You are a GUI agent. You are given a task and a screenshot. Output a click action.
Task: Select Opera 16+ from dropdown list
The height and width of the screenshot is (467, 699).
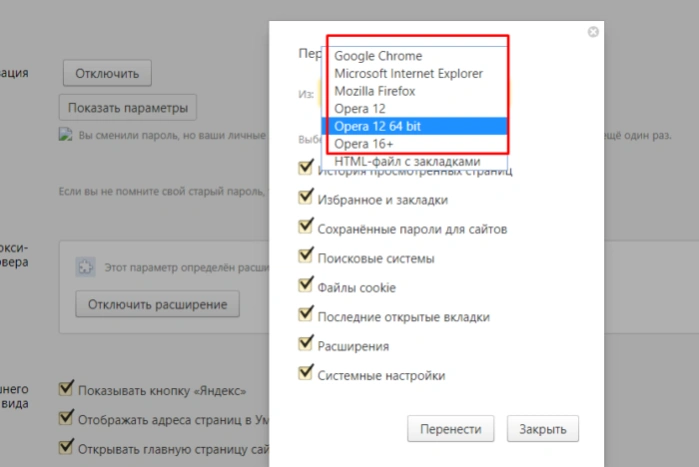pyautogui.click(x=414, y=144)
